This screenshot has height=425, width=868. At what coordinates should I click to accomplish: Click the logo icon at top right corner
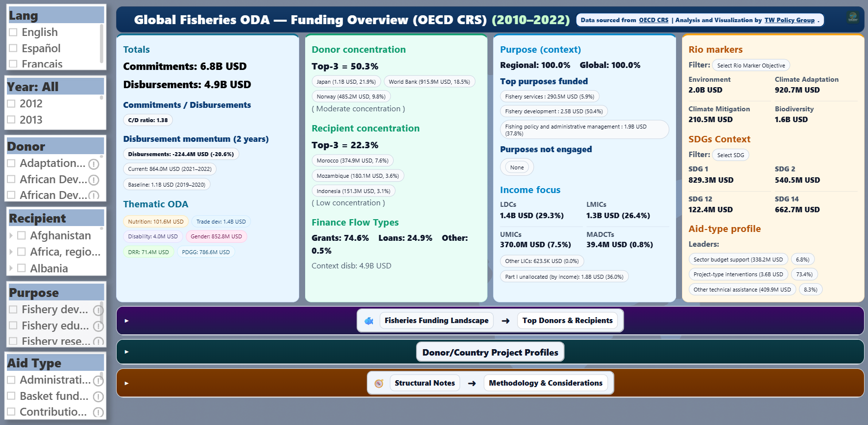pyautogui.click(x=853, y=19)
